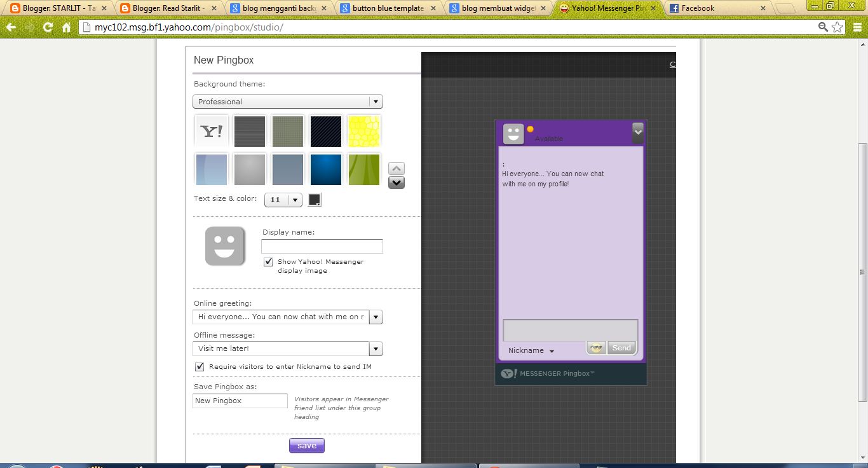The width and height of the screenshot is (868, 468).
Task: Click the zoom magnifier icon in address bar
Action: (823, 27)
